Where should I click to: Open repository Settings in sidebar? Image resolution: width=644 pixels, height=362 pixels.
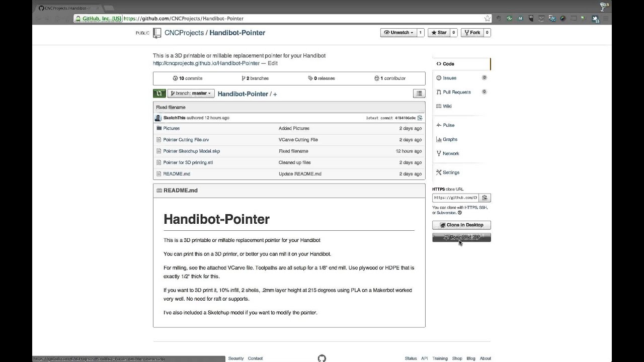pyautogui.click(x=461, y=172)
